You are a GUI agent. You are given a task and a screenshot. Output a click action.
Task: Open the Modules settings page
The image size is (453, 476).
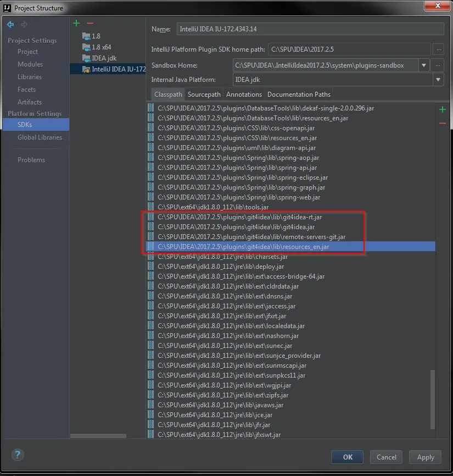point(30,64)
